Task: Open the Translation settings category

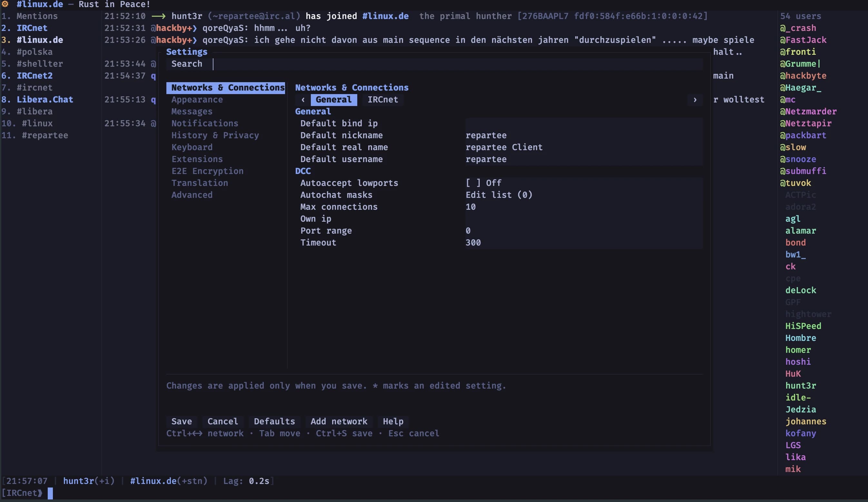Action: point(200,183)
